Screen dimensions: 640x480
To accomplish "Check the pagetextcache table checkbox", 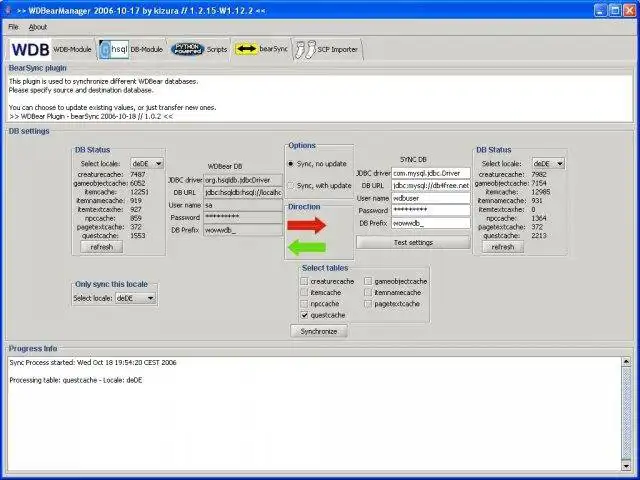I will point(368,304).
